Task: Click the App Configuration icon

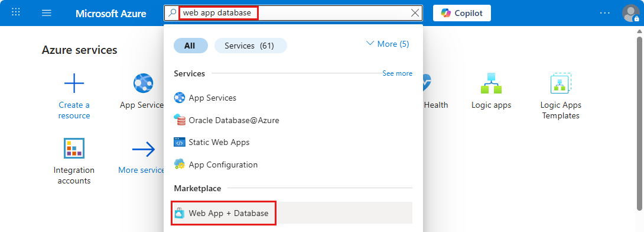Action: (180, 165)
